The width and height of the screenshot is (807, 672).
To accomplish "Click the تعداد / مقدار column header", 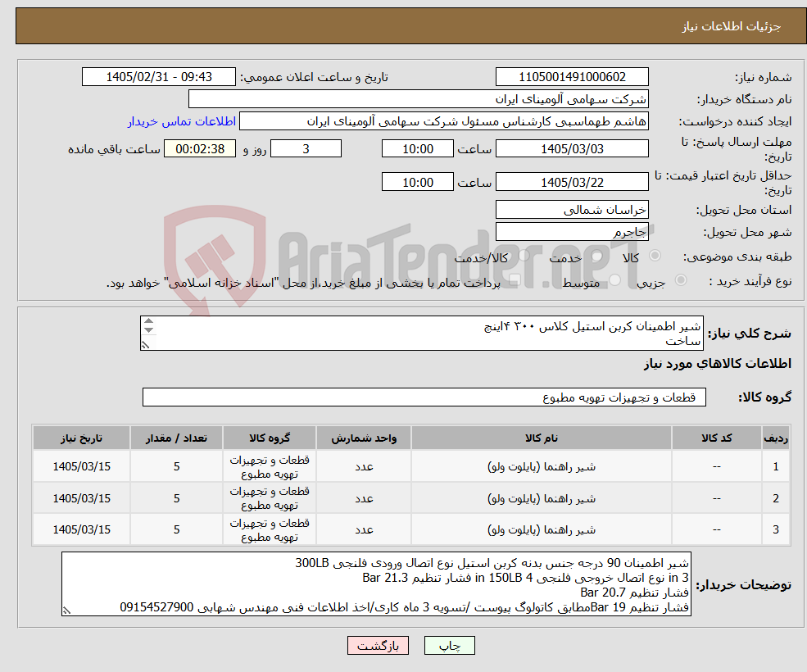I will pos(176,438).
